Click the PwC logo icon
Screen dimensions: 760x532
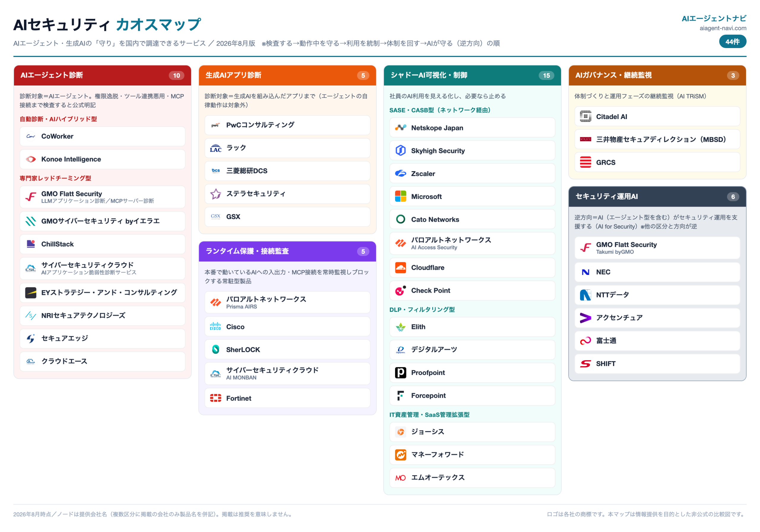(216, 125)
